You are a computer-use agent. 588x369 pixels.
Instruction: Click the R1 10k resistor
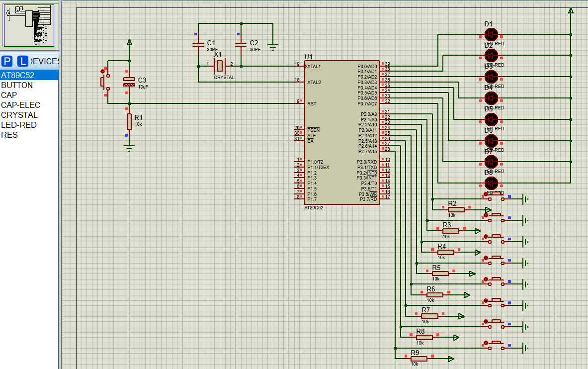coord(129,122)
